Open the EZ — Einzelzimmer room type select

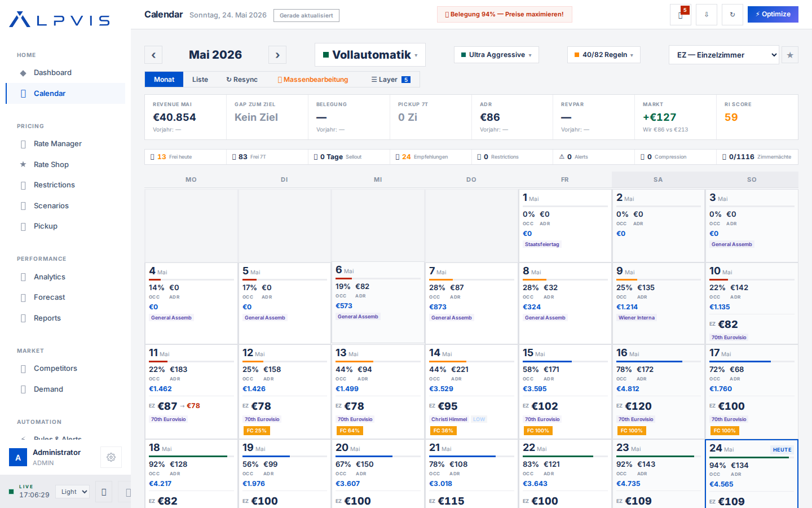(724, 55)
